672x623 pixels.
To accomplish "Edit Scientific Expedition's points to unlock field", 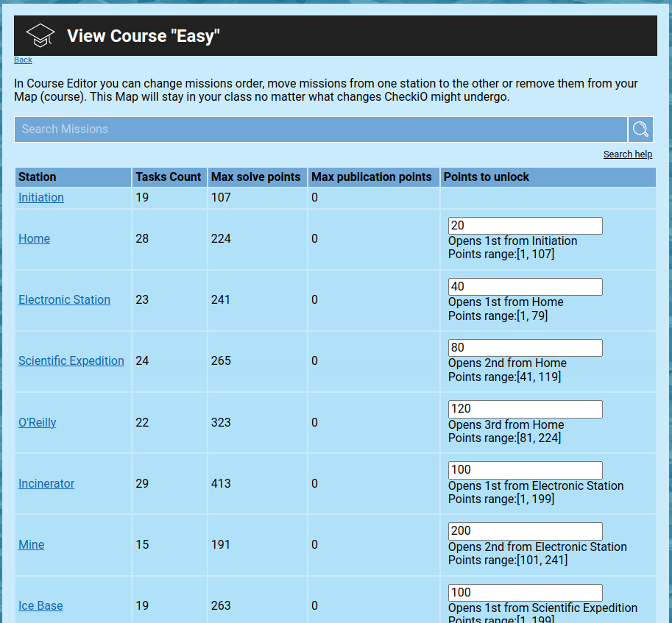I will 526,348.
